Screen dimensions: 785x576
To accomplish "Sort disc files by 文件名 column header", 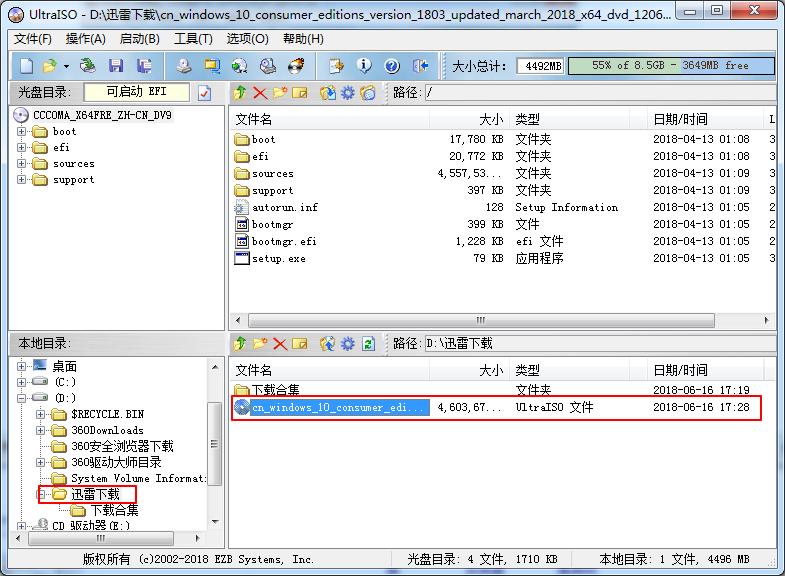I will (x=330, y=120).
